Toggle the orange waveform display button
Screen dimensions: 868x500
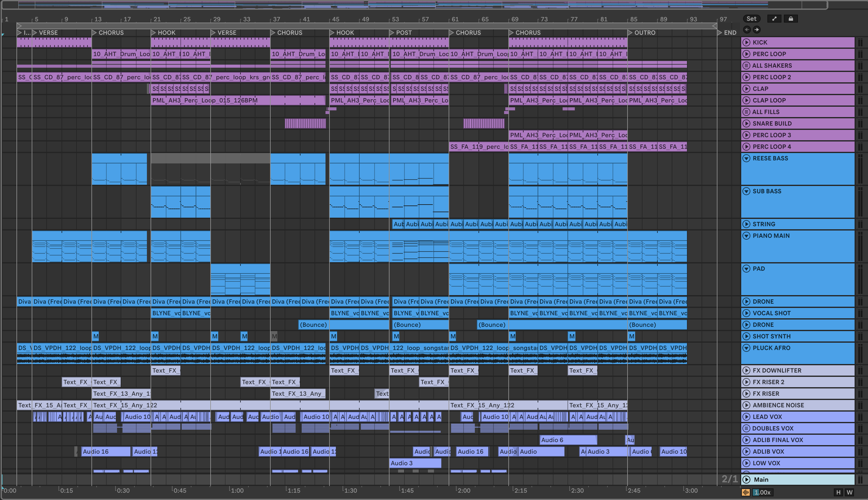745,492
